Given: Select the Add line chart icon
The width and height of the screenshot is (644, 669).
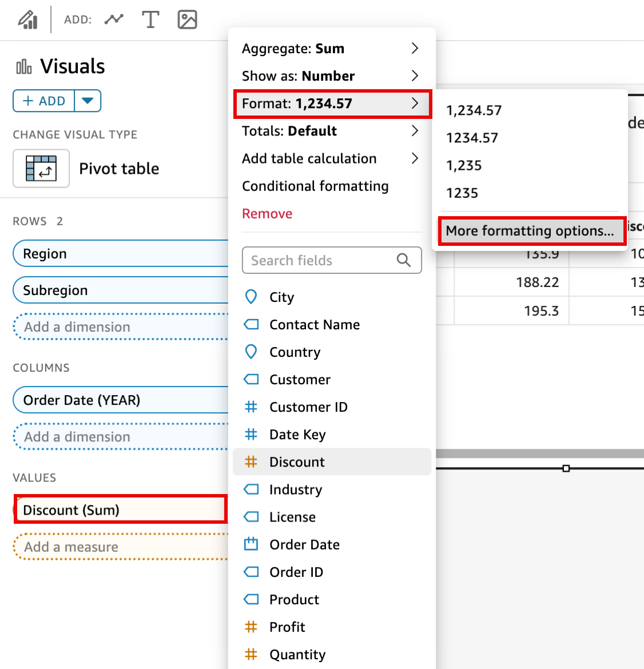Looking at the screenshot, I should click(x=114, y=19).
